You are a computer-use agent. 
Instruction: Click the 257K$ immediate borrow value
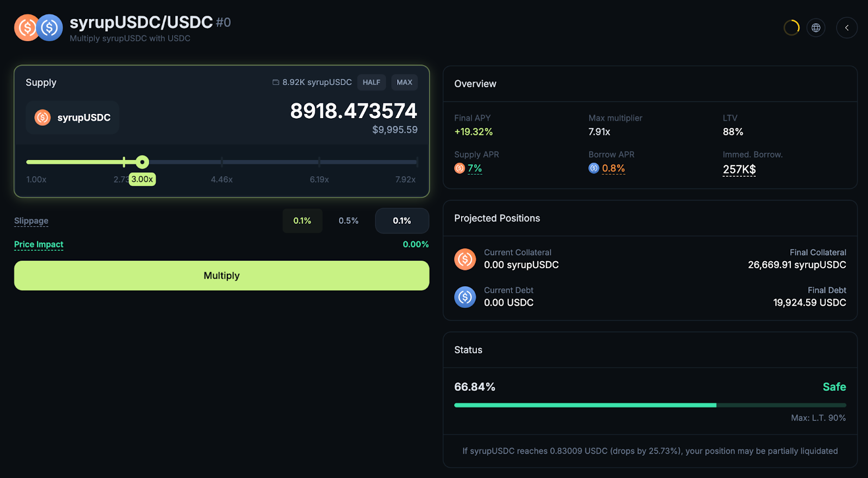[x=739, y=170]
